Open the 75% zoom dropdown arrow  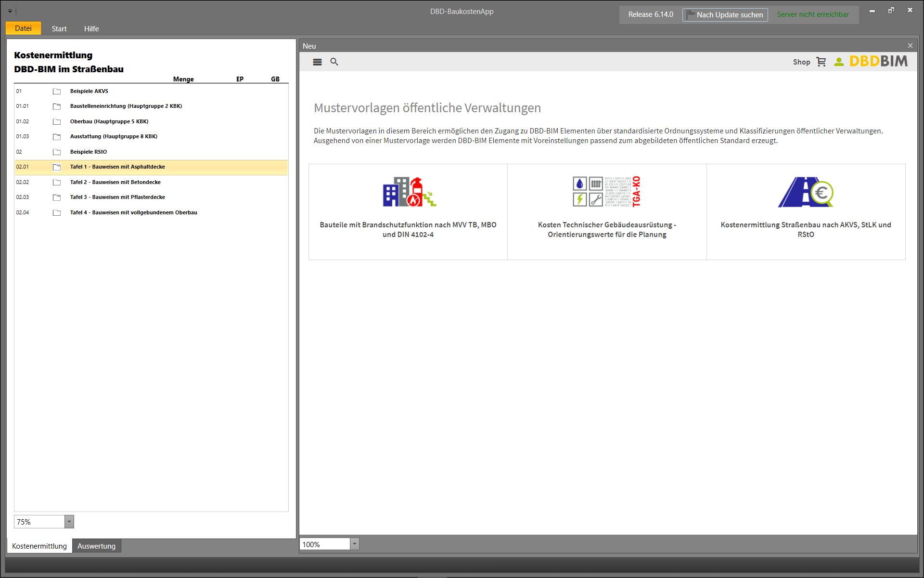69,522
